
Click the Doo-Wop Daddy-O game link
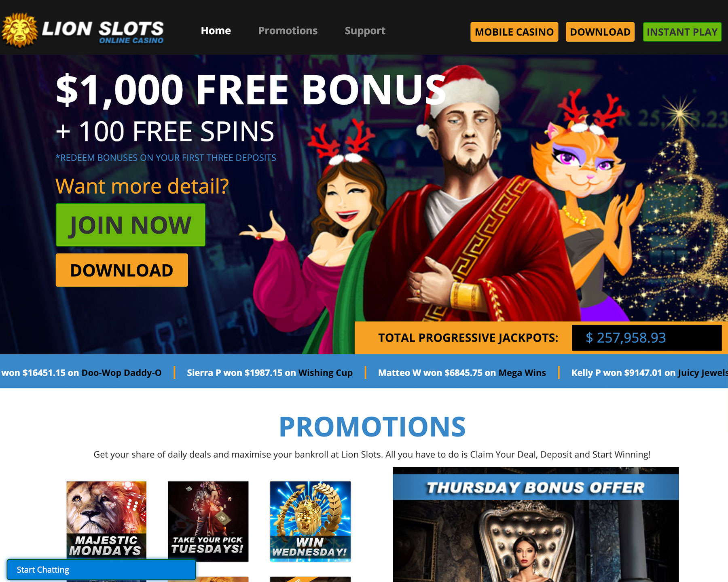(x=121, y=373)
